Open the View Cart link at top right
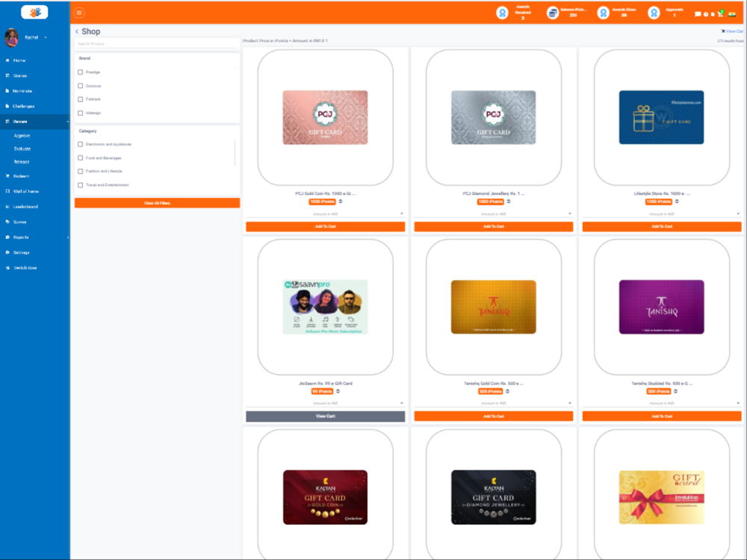 pyautogui.click(x=732, y=31)
